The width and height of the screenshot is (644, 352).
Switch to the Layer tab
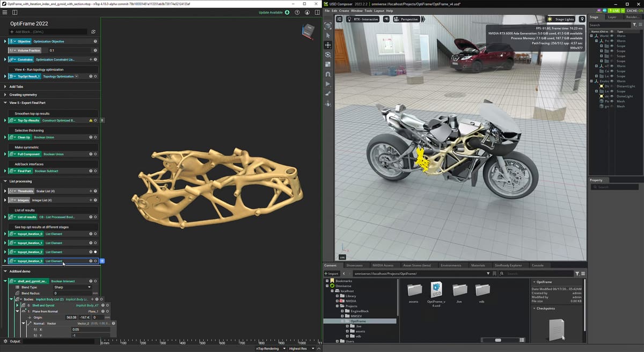(612, 17)
